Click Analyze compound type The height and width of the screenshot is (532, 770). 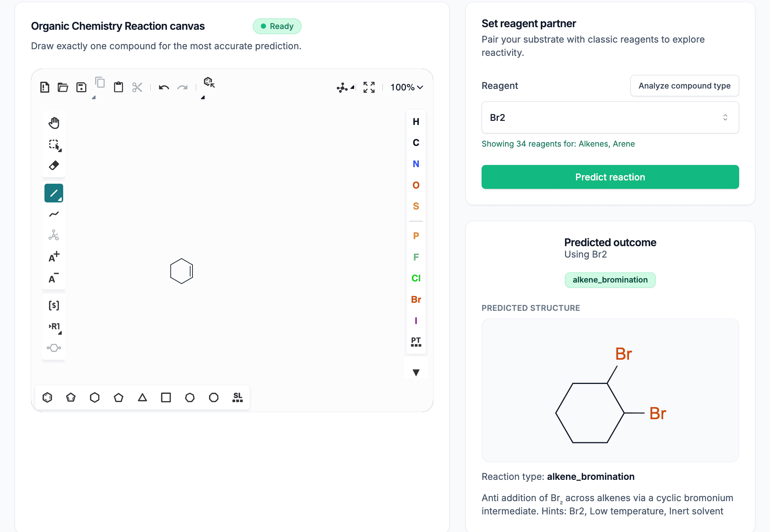pyautogui.click(x=684, y=86)
